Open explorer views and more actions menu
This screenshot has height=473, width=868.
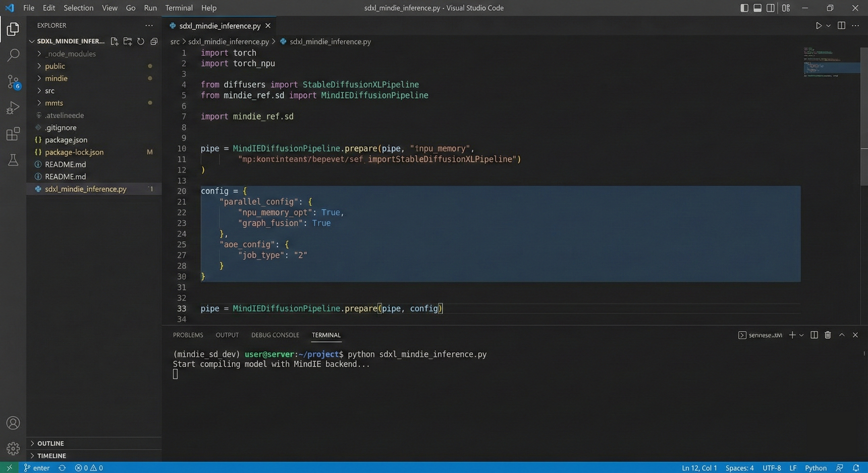[x=149, y=25]
